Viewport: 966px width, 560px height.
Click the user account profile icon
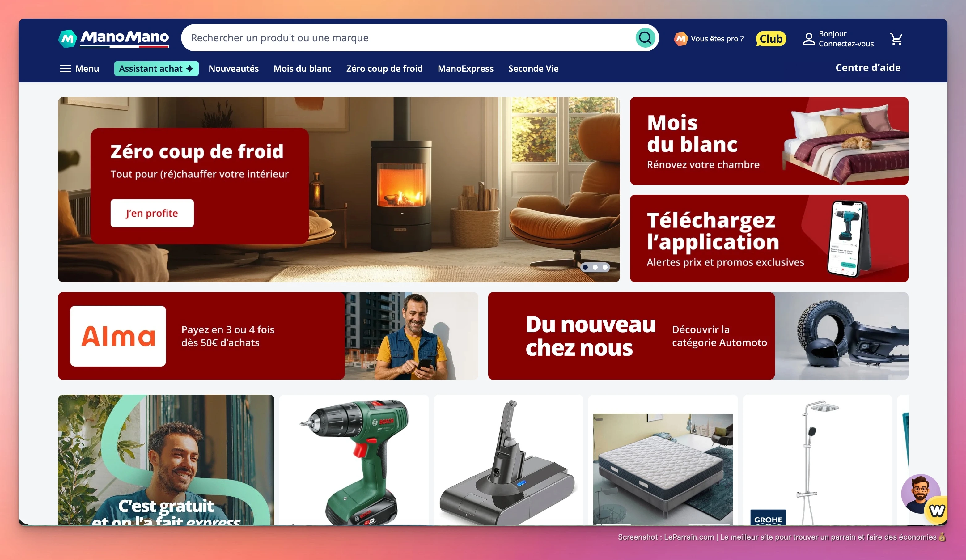pyautogui.click(x=809, y=39)
